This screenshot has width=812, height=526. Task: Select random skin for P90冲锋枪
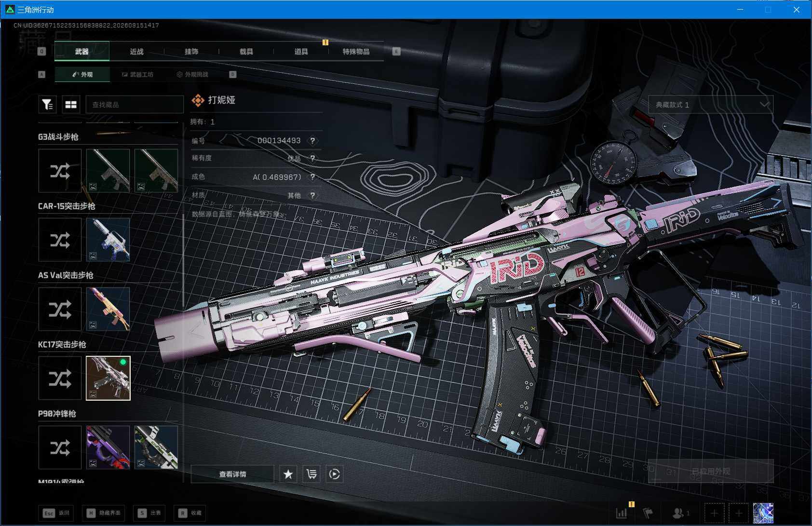click(x=60, y=447)
